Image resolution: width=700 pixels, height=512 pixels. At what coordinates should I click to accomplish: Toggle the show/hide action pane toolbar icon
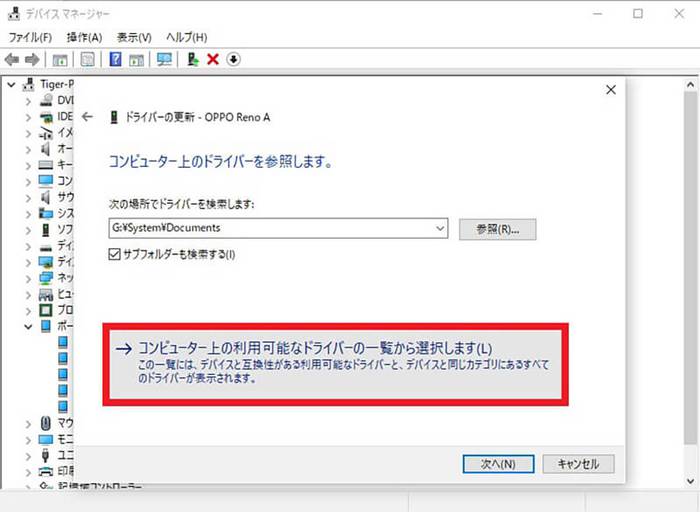[136, 59]
